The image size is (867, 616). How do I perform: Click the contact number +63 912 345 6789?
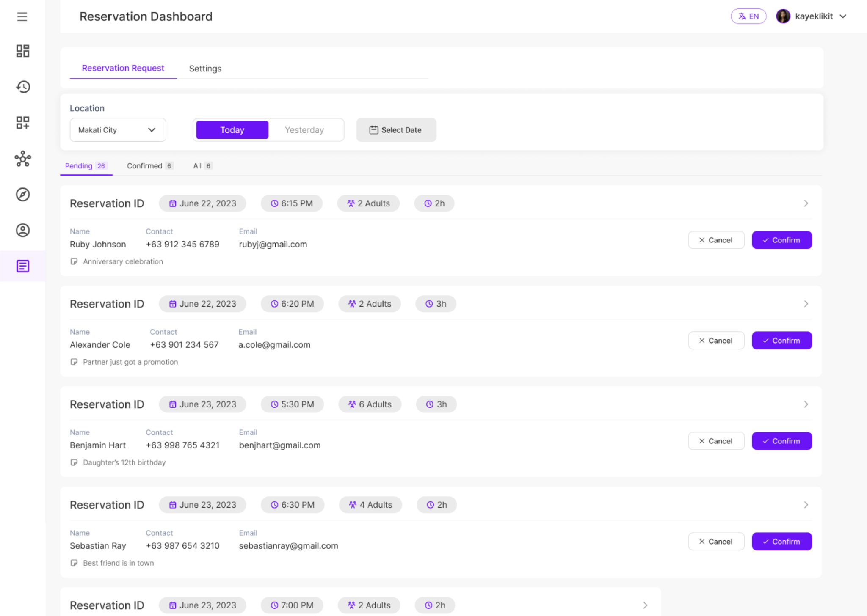(182, 244)
